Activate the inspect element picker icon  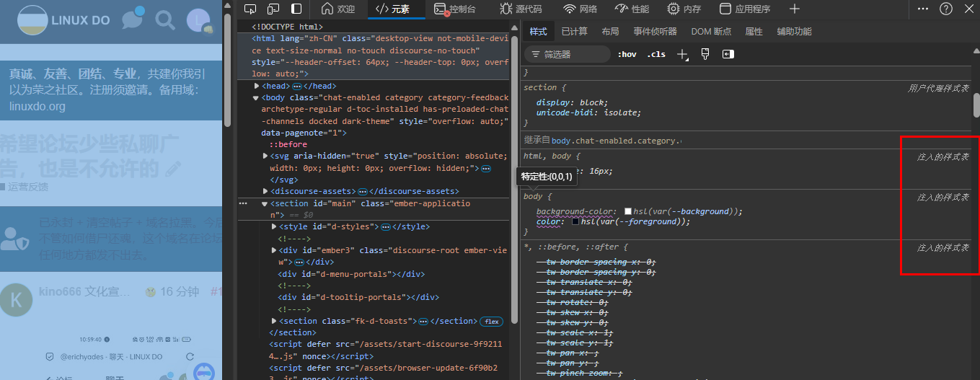[250, 9]
